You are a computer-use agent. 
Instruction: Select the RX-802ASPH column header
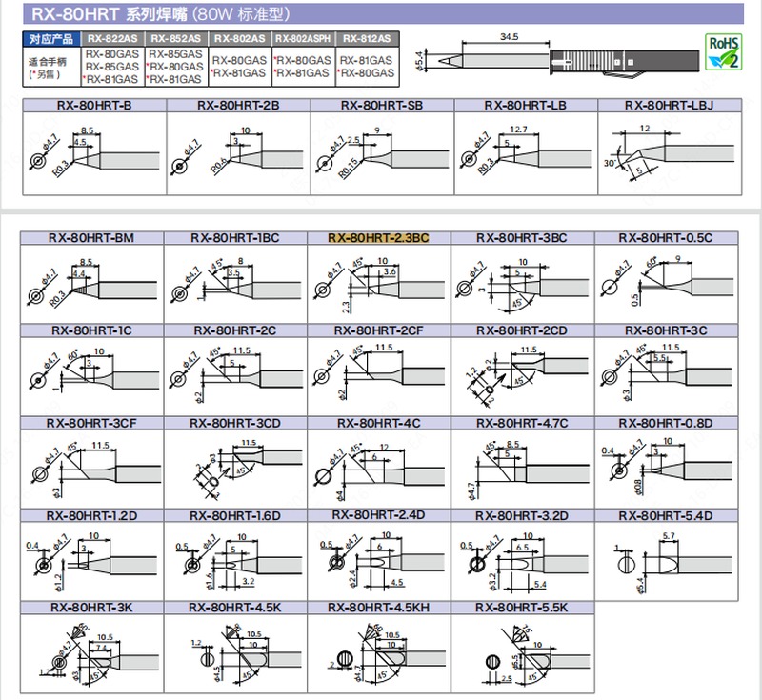[x=304, y=39]
